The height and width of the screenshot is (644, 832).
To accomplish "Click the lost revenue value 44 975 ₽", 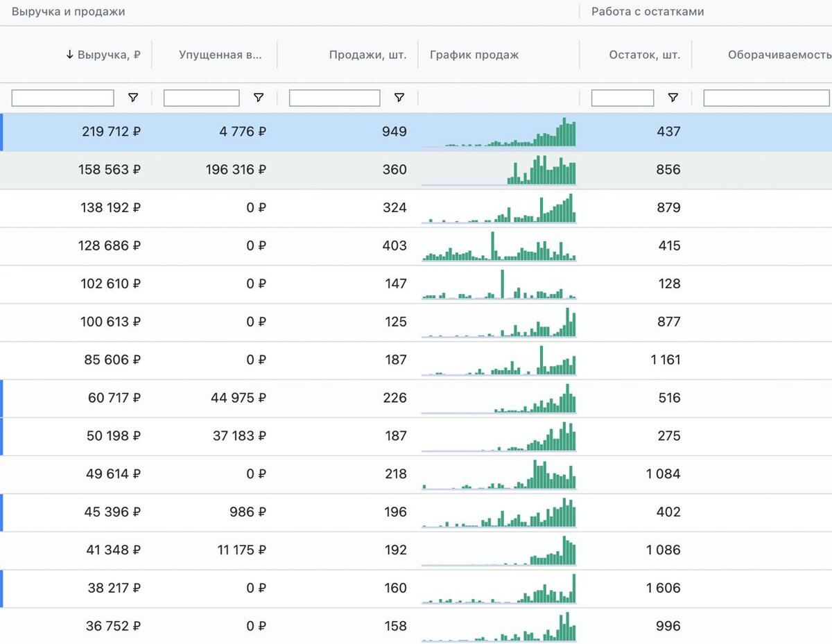I will tap(239, 398).
